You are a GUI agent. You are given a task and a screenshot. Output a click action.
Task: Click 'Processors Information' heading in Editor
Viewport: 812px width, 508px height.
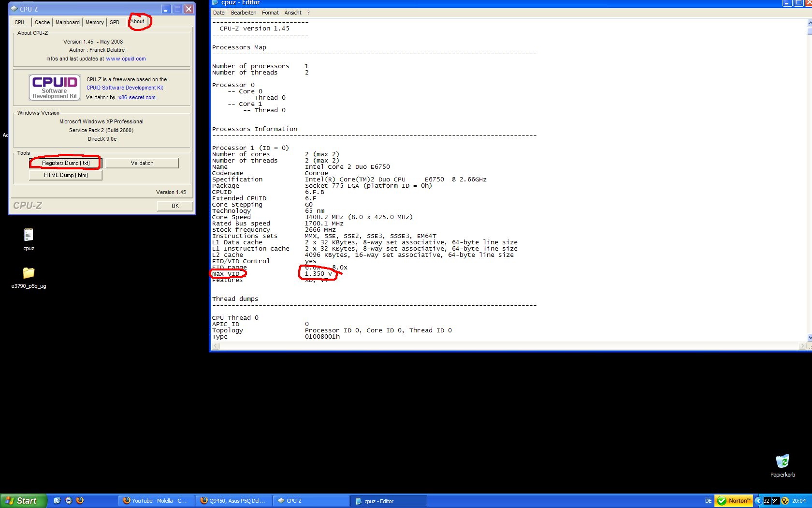tap(255, 129)
